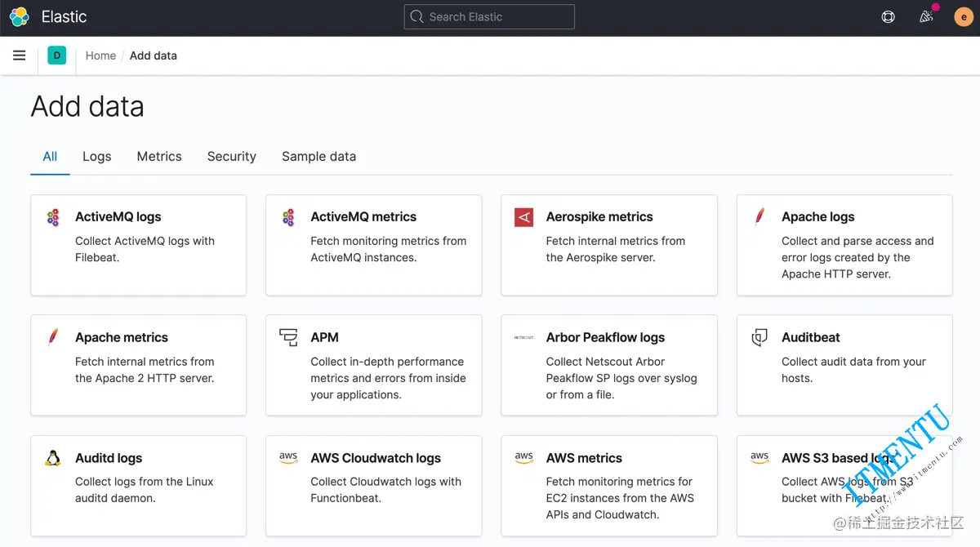Click 'Collect ActiveMQ logs with Filebeat.' description

(x=145, y=249)
